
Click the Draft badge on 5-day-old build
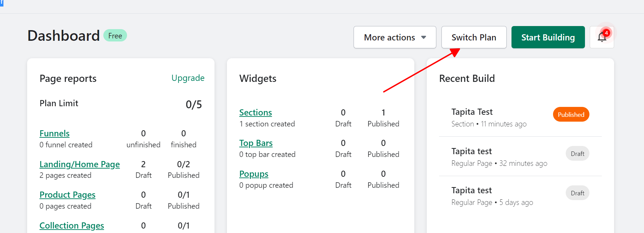point(577,193)
